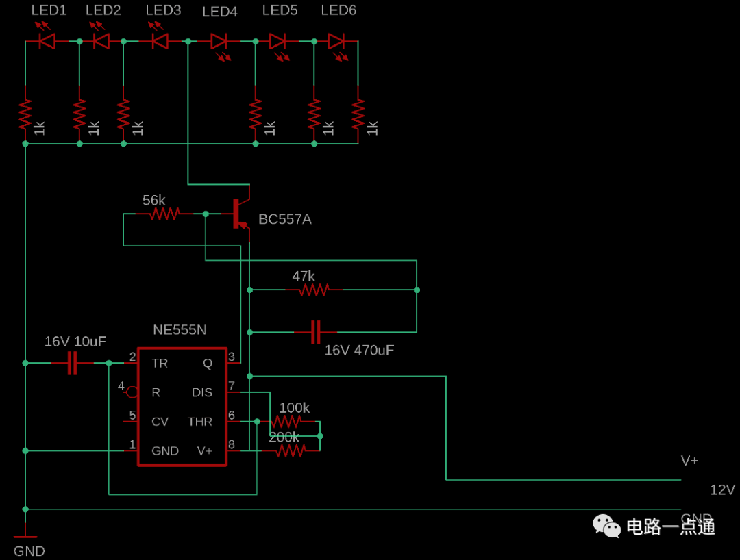
Task: Select the 16V 10uF capacitor symbol
Action: [x=72, y=362]
